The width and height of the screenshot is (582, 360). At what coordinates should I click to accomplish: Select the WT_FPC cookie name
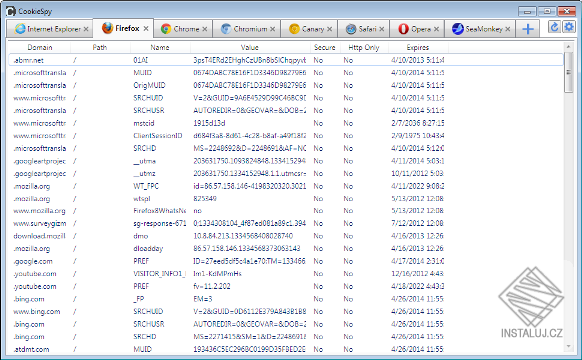(x=146, y=186)
